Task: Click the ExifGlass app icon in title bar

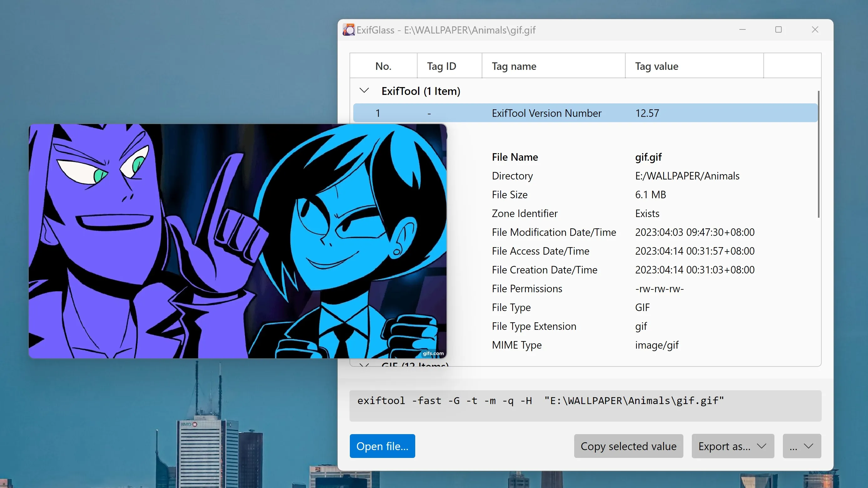Action: pos(348,30)
